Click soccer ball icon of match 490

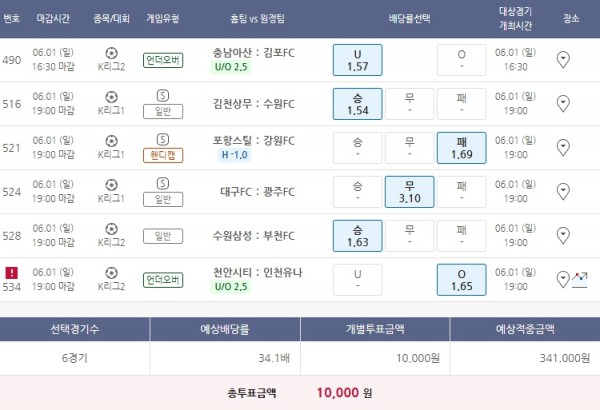tap(111, 53)
